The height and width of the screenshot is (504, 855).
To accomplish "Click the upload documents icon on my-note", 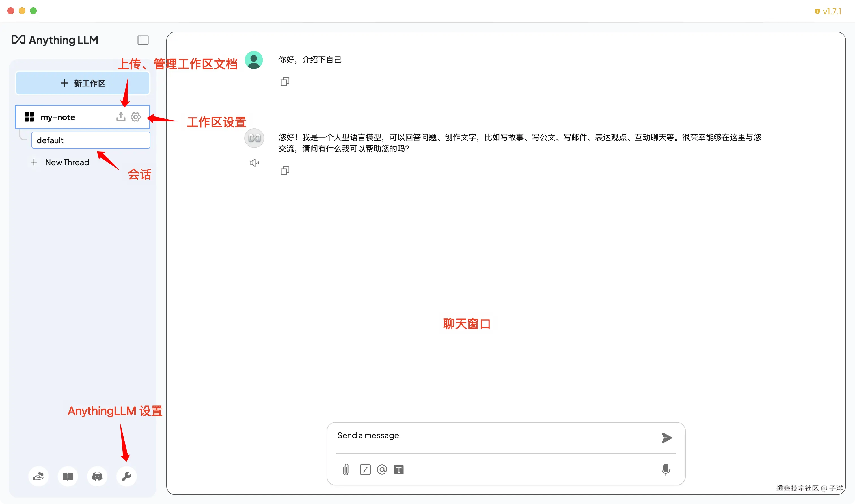I will click(121, 117).
